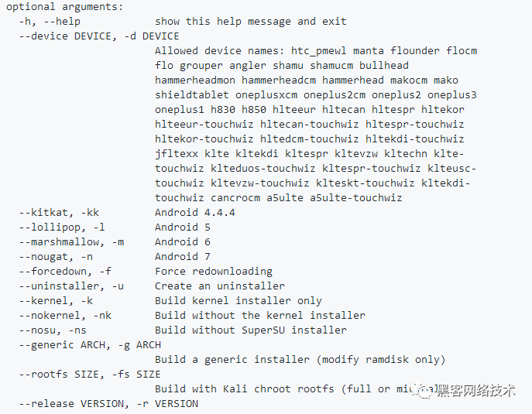Click the "--lollipop, -l" option
Screen dimensions: 532x414
(x=62, y=228)
